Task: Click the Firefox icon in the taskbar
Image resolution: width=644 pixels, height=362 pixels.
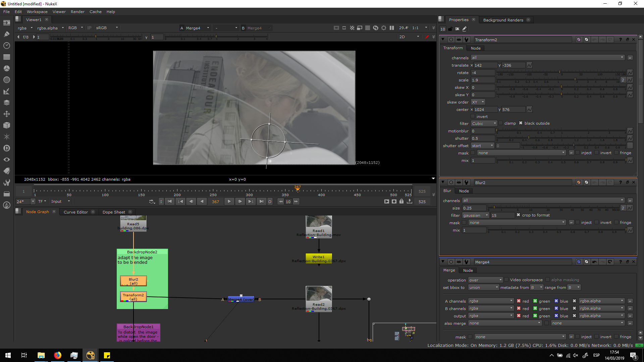Action: 58,355
